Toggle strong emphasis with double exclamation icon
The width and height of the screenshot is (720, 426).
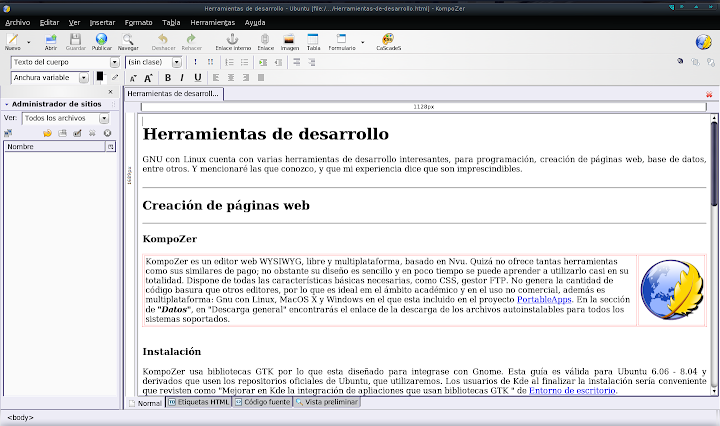tap(210, 62)
